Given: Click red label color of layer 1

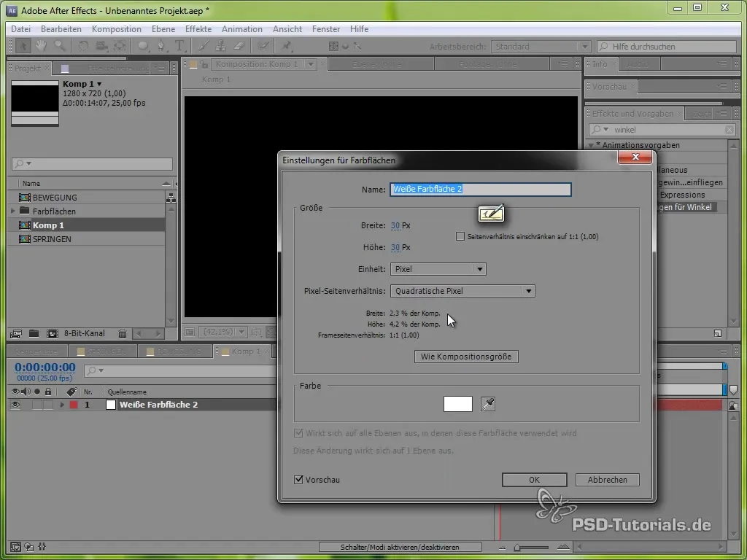Looking at the screenshot, I should pos(74,405).
